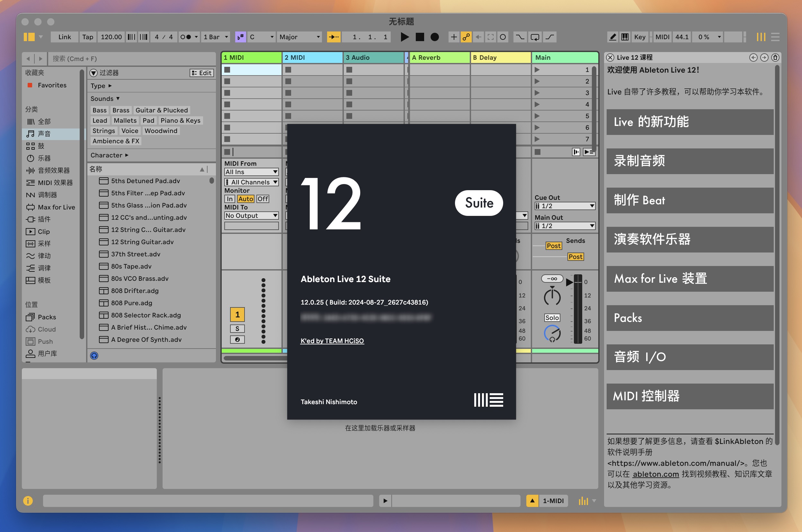Toggle the Follow playback arrow button

click(334, 37)
